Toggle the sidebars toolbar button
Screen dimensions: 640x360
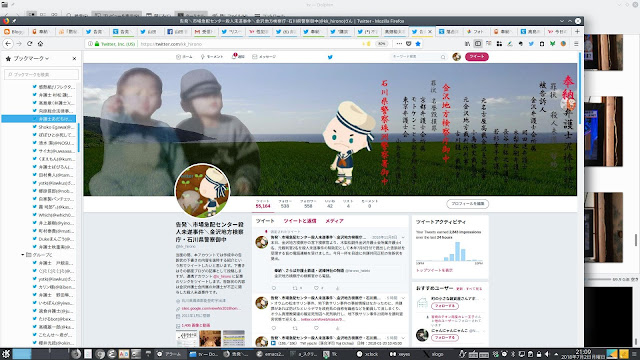point(478,44)
